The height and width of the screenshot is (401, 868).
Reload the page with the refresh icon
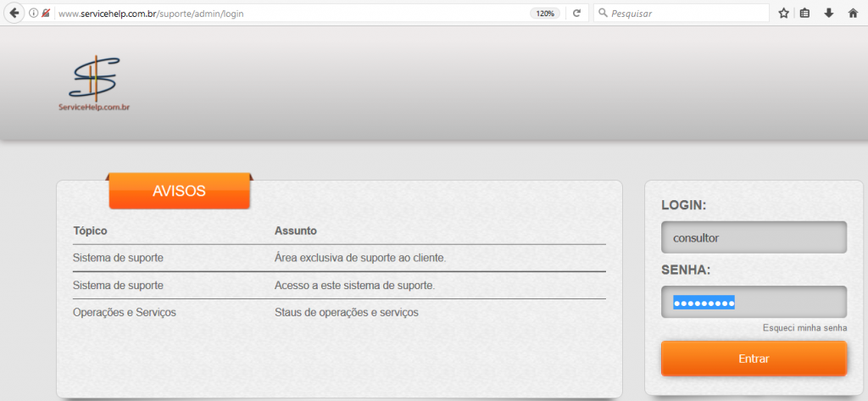click(x=576, y=14)
